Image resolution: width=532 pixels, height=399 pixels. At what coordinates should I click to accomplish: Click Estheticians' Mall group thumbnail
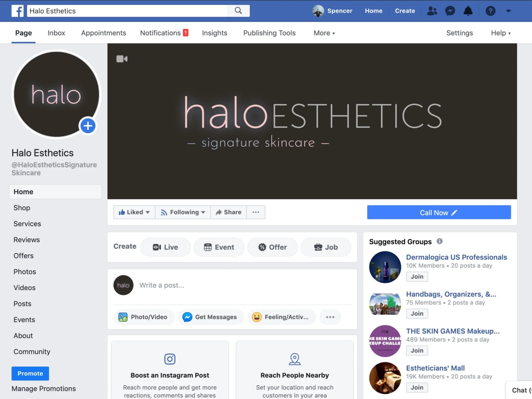[385, 378]
